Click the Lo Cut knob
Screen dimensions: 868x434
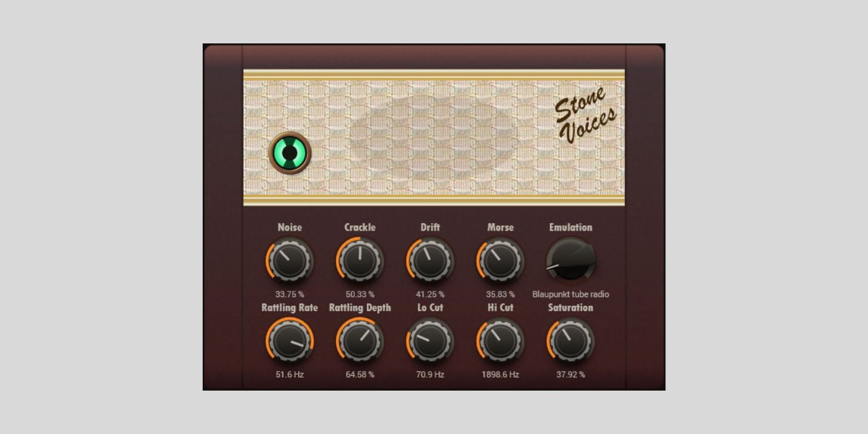point(430,342)
